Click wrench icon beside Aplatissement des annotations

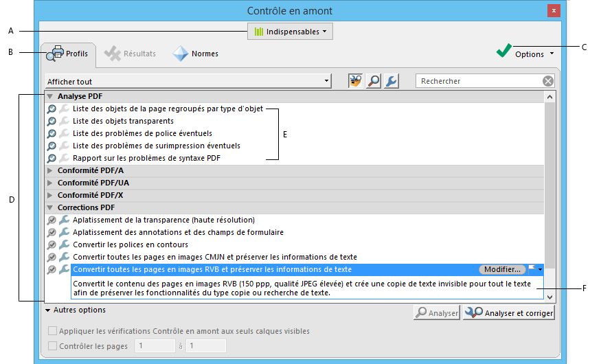tap(64, 232)
